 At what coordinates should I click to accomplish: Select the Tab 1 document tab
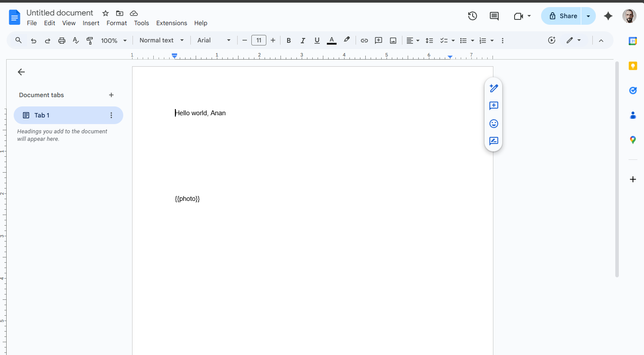click(42, 115)
